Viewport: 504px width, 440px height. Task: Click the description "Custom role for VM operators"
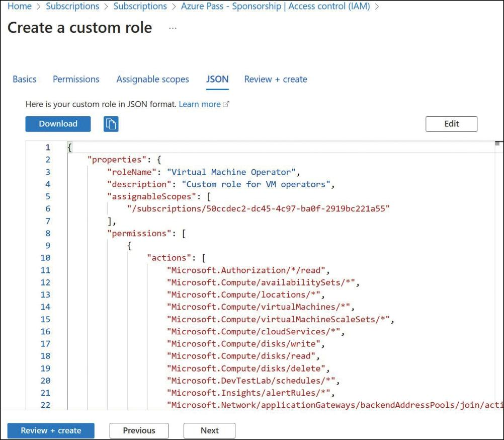point(256,184)
